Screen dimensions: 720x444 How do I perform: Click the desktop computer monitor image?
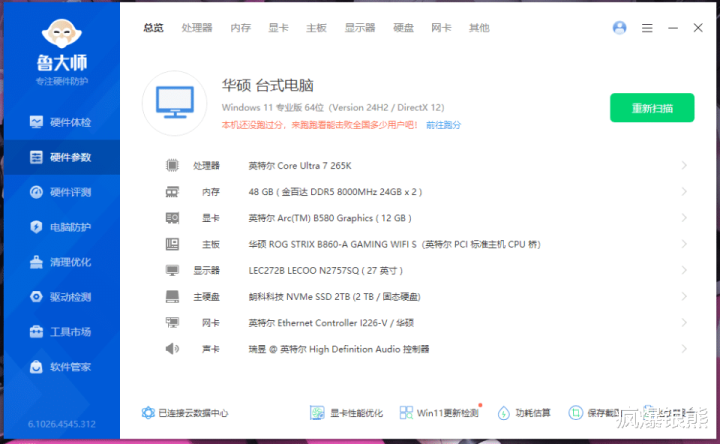[174, 103]
